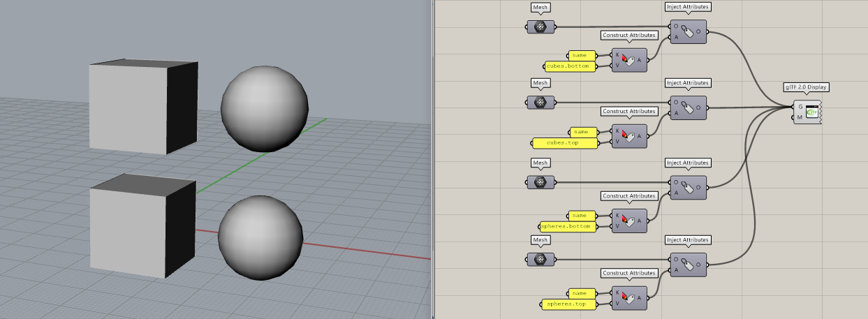Select the first Inject Attributes component at top
The image size is (868, 319).
click(688, 32)
